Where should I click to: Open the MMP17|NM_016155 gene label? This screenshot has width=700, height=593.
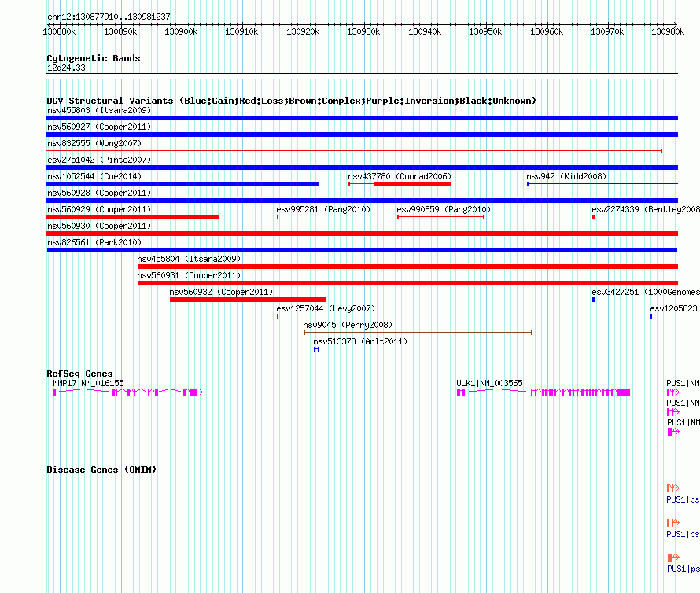88,383
